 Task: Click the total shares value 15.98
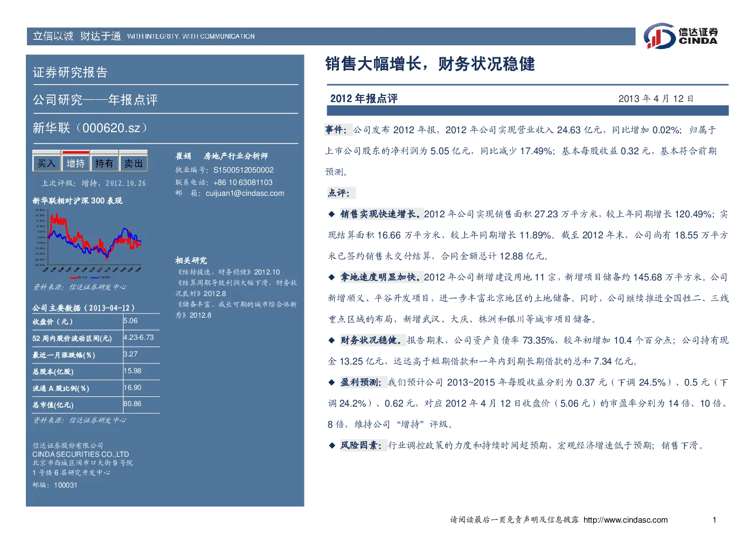(133, 371)
